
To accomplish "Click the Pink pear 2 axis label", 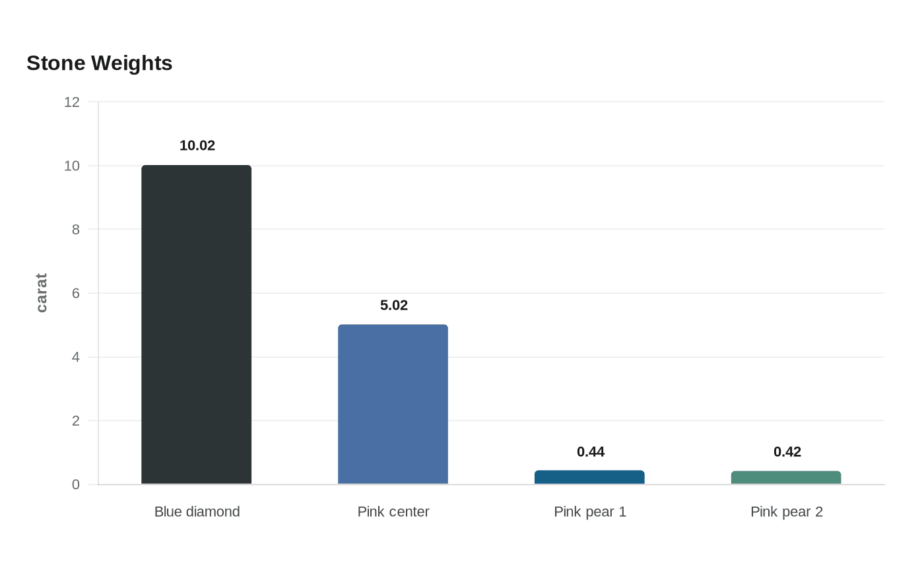I will pyautogui.click(x=787, y=512).
